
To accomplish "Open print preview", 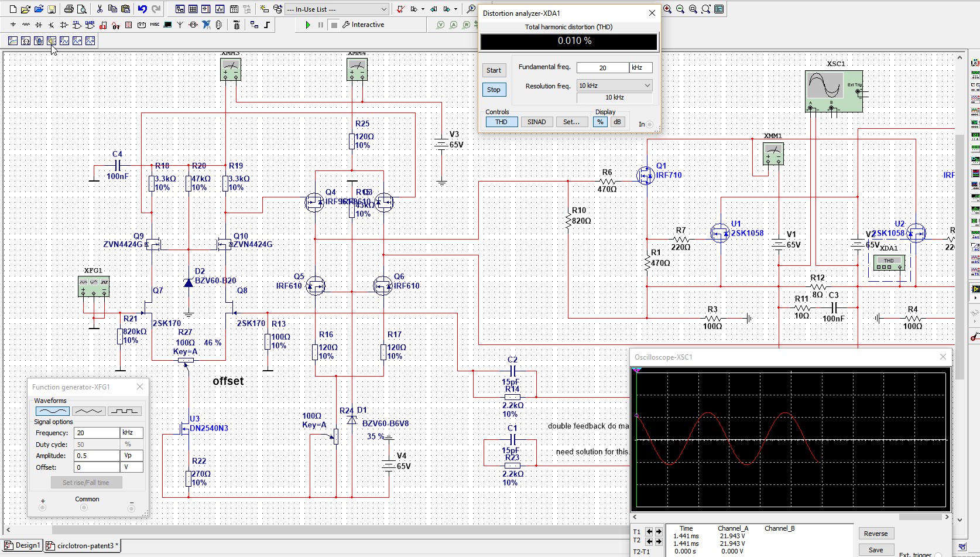I will (x=82, y=9).
